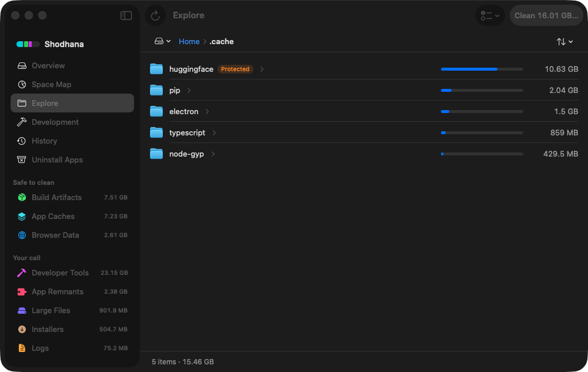Click the Logs document icon
This screenshot has width=588, height=372.
[22, 348]
